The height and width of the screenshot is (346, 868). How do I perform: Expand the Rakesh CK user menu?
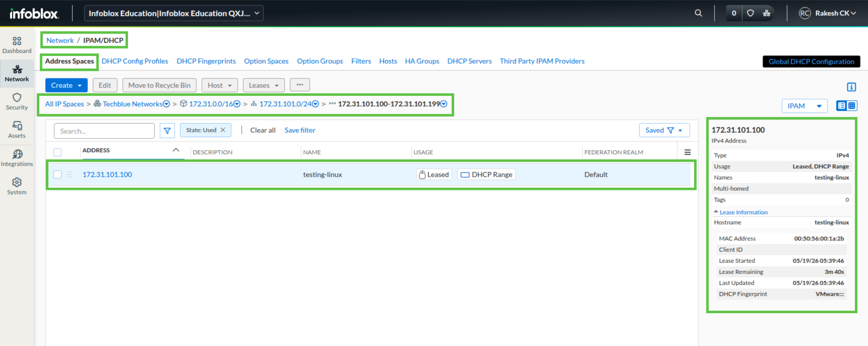pos(835,13)
